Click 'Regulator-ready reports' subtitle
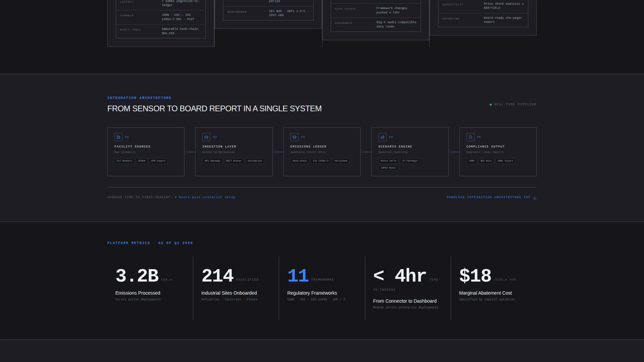The width and height of the screenshot is (644, 362). click(x=485, y=152)
